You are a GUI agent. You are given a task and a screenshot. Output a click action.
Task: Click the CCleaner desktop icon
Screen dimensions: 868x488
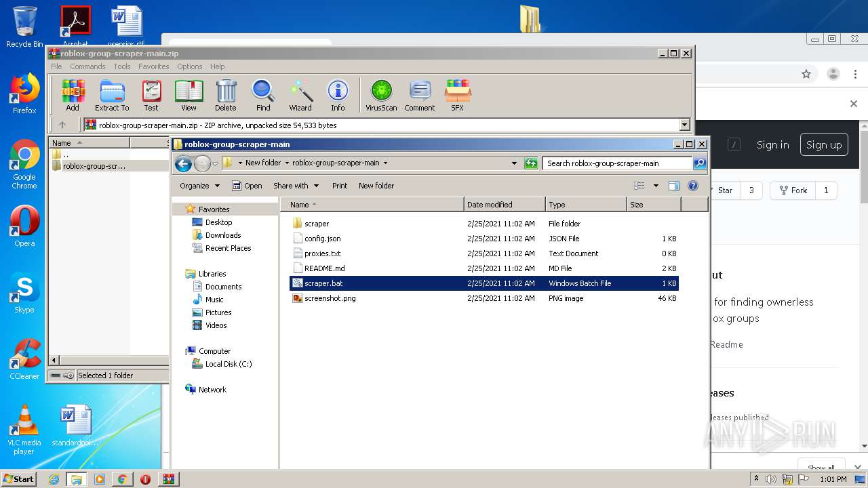tap(24, 359)
